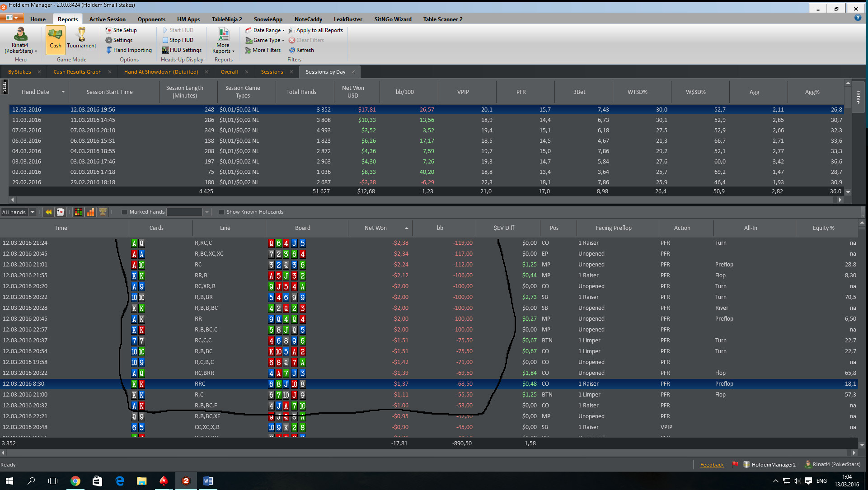Select hand at 12.03.2016 20:37
Image resolution: width=868 pixels, height=490 pixels.
click(428, 341)
